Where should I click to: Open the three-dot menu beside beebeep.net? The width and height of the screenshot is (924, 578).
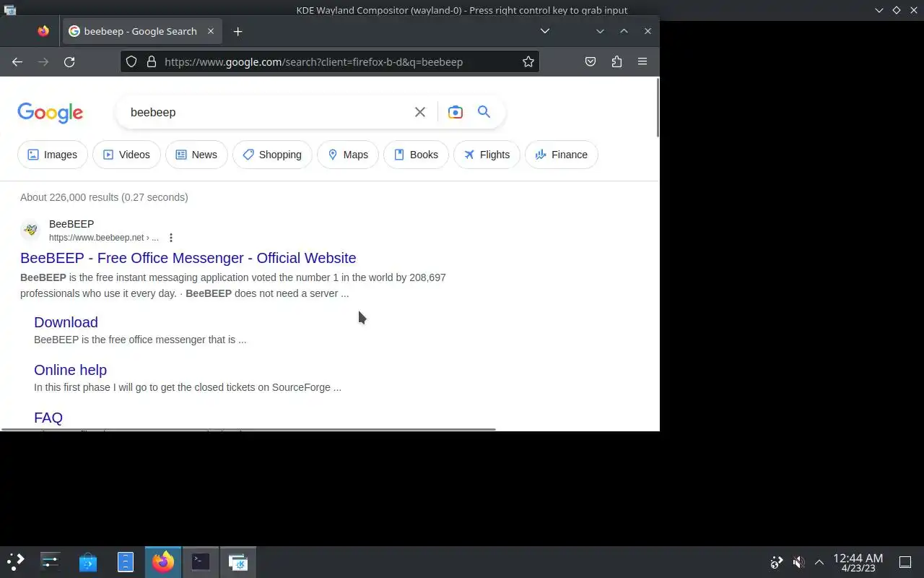tap(171, 238)
